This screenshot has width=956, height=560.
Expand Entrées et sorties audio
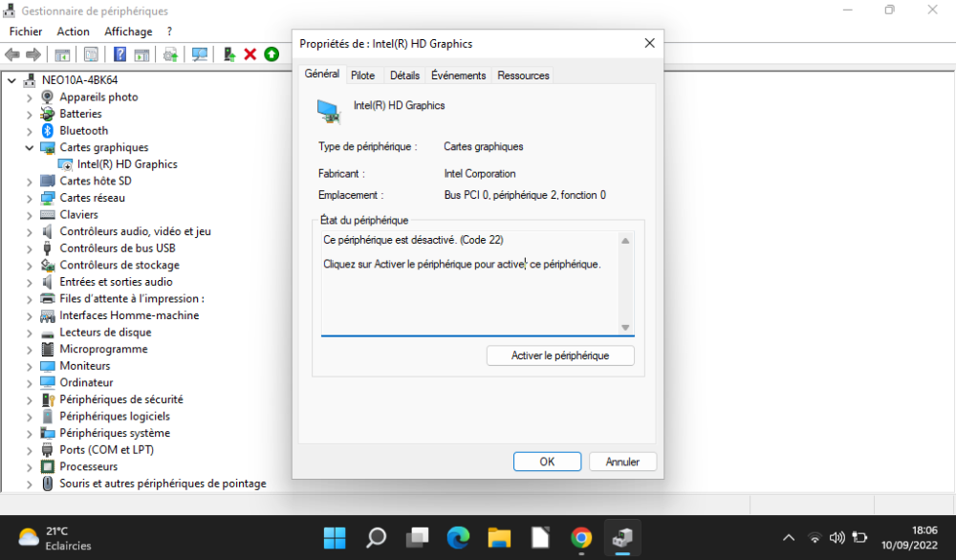(x=30, y=282)
